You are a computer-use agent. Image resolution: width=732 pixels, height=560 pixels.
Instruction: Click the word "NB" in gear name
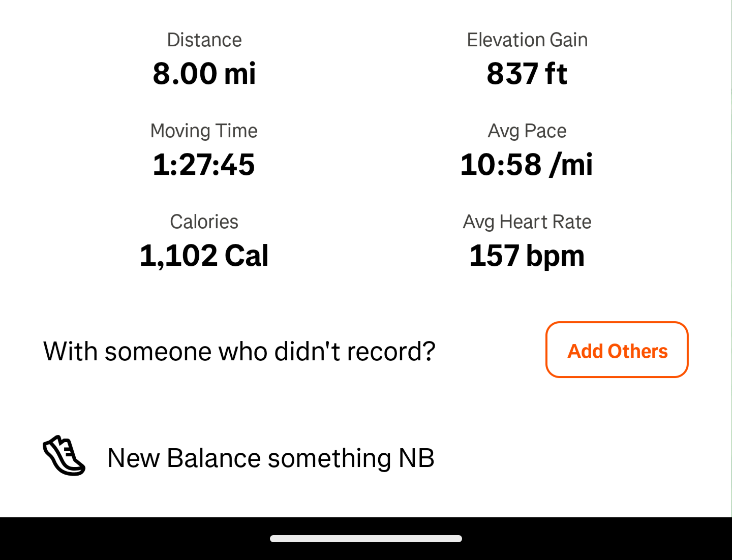point(416,458)
